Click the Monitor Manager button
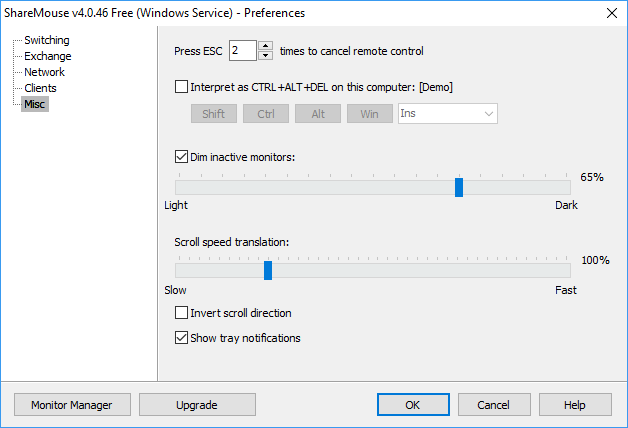Image resolution: width=628 pixels, height=428 pixels. [x=72, y=405]
